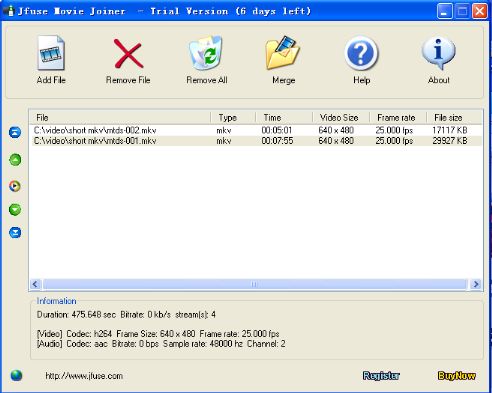The image size is (492, 393).
Task: Click the Add File icon
Action: click(51, 53)
